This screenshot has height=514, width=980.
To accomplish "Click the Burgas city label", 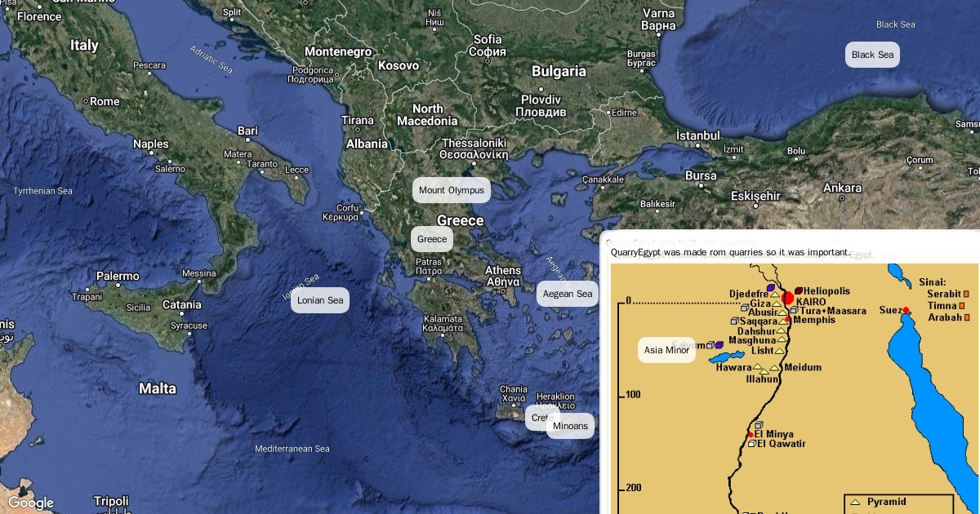I will tap(641, 58).
